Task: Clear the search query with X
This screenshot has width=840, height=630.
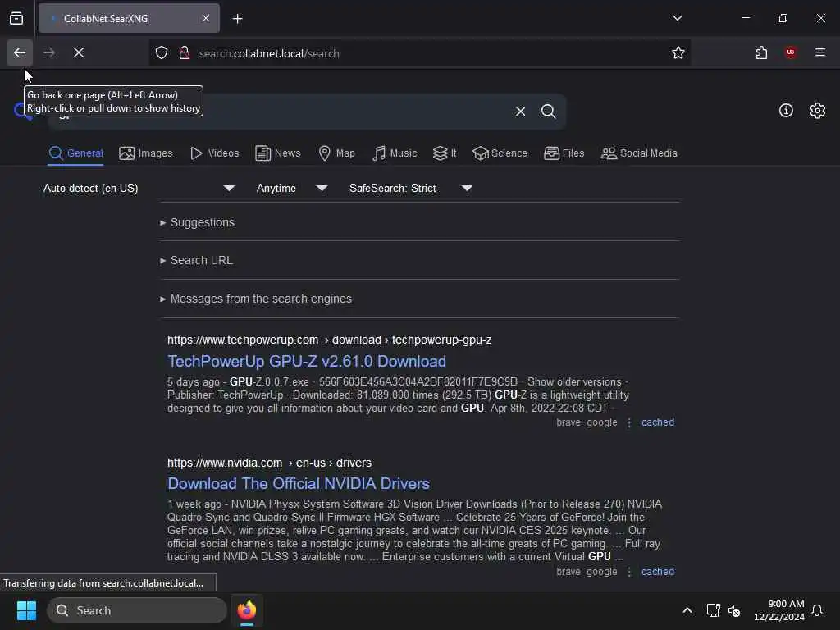Action: tap(520, 112)
